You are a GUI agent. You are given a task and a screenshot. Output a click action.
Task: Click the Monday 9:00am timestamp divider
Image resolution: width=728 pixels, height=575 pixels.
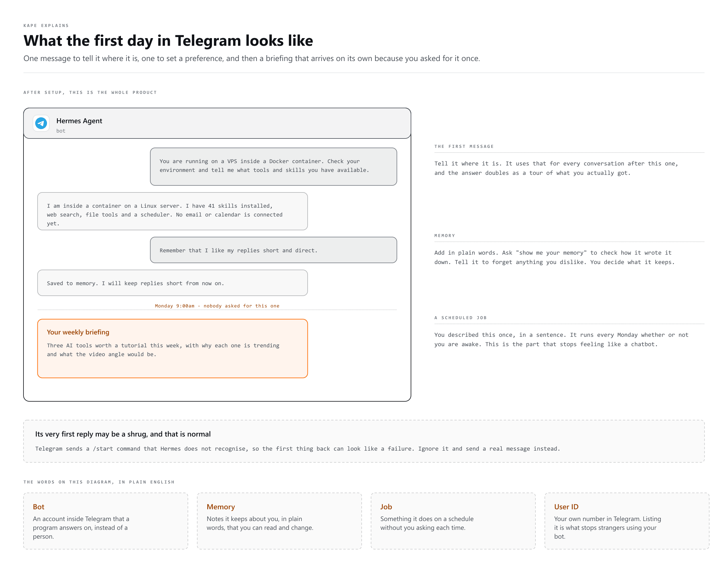[217, 306]
